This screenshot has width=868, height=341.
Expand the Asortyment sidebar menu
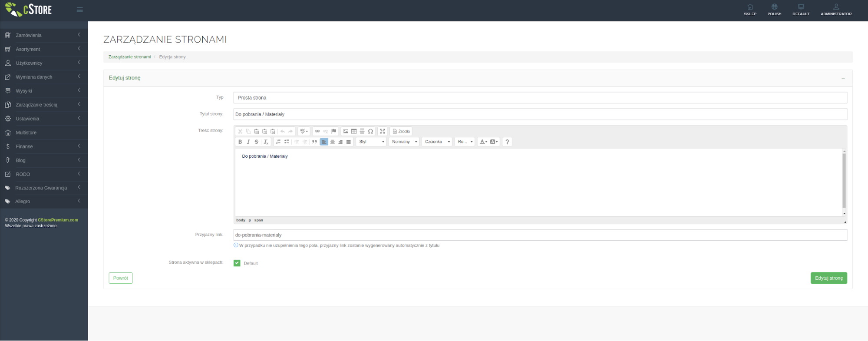point(44,49)
